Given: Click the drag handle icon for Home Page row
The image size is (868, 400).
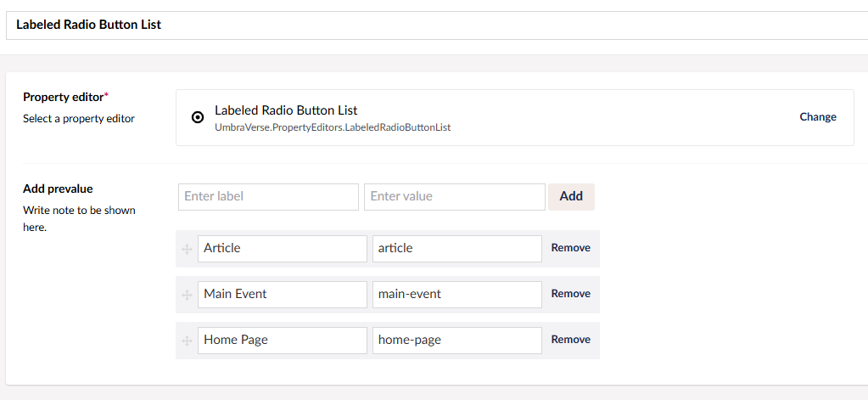Looking at the screenshot, I should coord(188,341).
